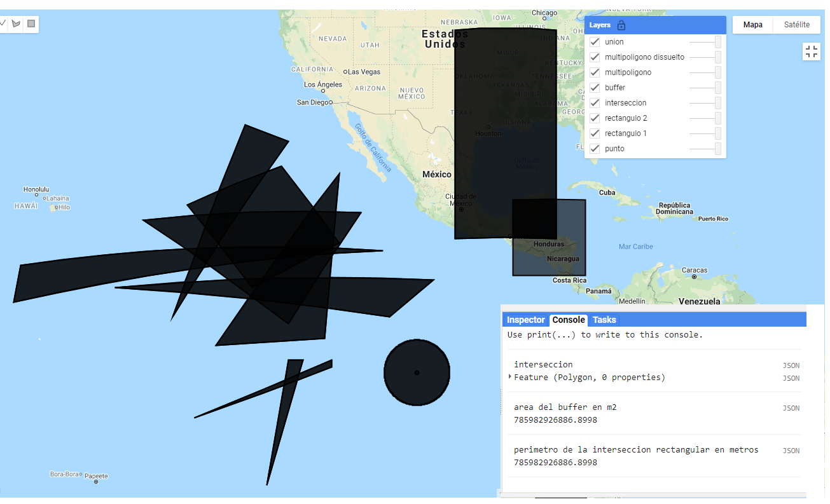
Task: Select the draw line tool
Action: pos(3,24)
